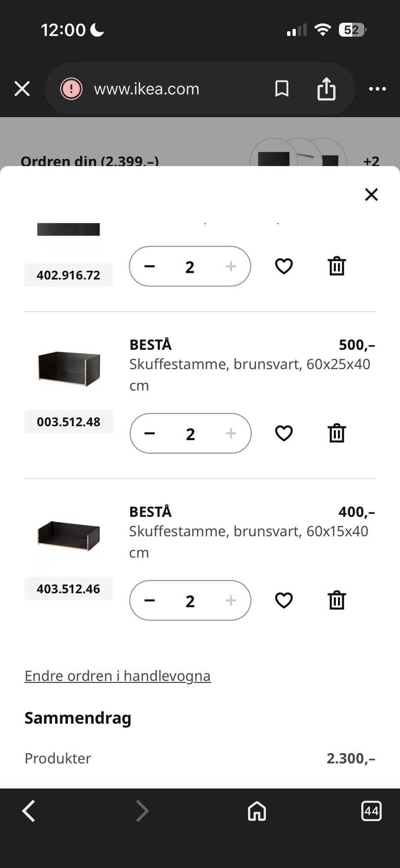Open the 44 tabs switcher
Viewport: 400px width, 868px height.
click(x=371, y=811)
